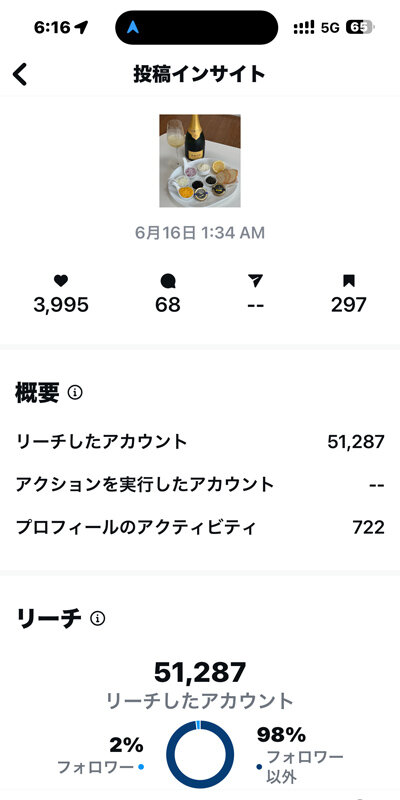Screen dimensions: 400x800
Task: Tap the bookmark saves icon
Action: click(349, 281)
